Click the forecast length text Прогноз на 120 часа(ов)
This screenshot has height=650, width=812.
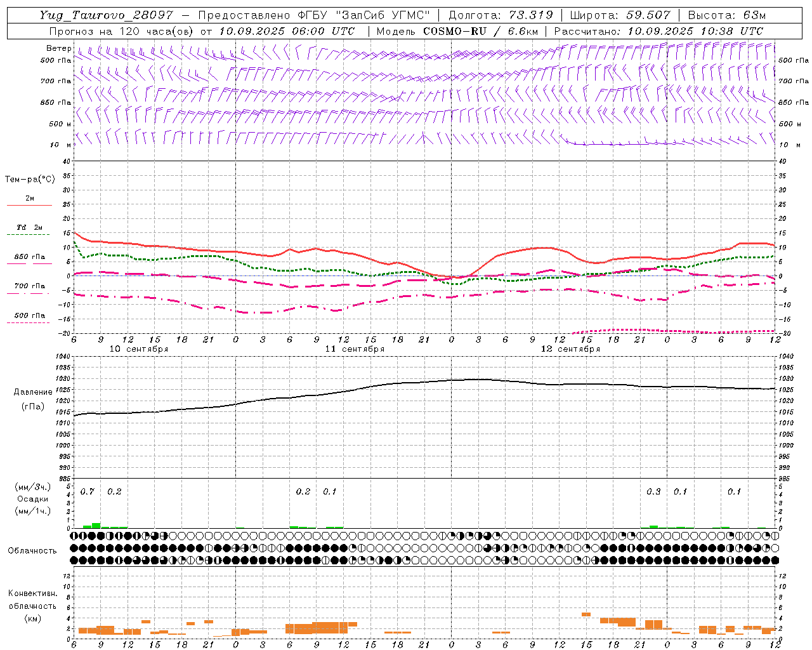pyautogui.click(x=122, y=31)
